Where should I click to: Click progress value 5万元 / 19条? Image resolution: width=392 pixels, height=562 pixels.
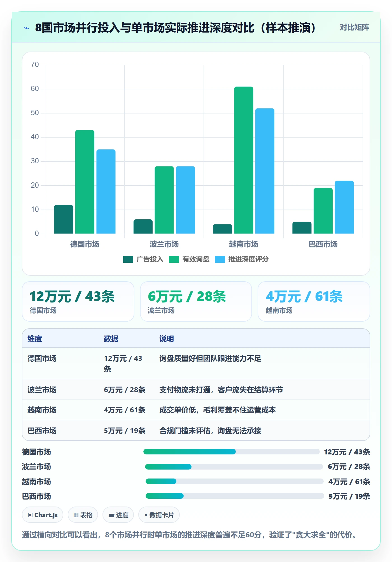click(x=349, y=496)
